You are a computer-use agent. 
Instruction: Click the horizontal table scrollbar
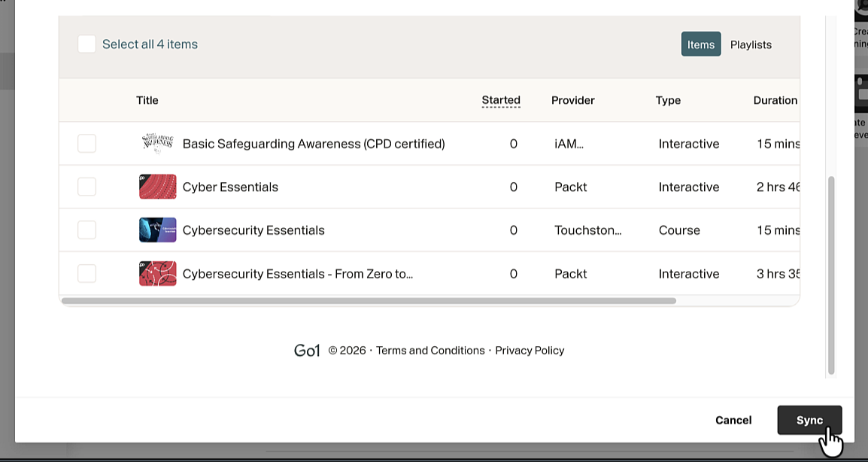pyautogui.click(x=369, y=301)
